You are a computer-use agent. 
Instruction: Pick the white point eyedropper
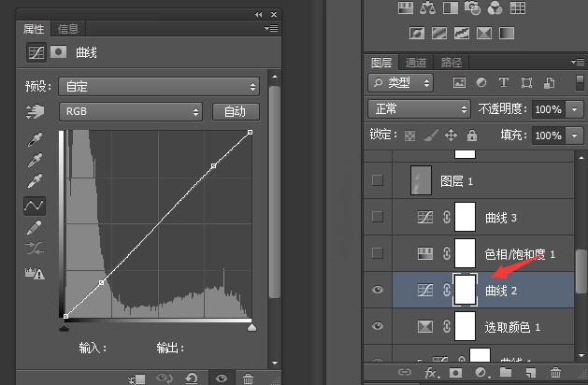[x=35, y=180]
